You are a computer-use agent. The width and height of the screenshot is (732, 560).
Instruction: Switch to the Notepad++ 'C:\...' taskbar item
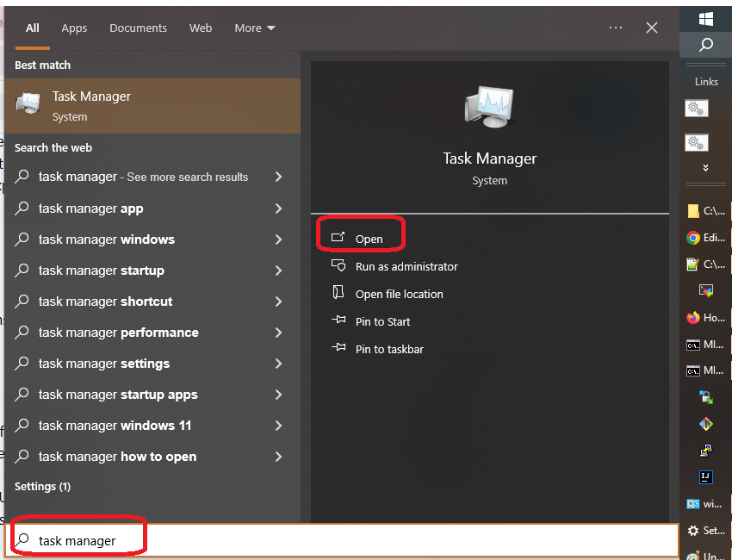pos(706,264)
